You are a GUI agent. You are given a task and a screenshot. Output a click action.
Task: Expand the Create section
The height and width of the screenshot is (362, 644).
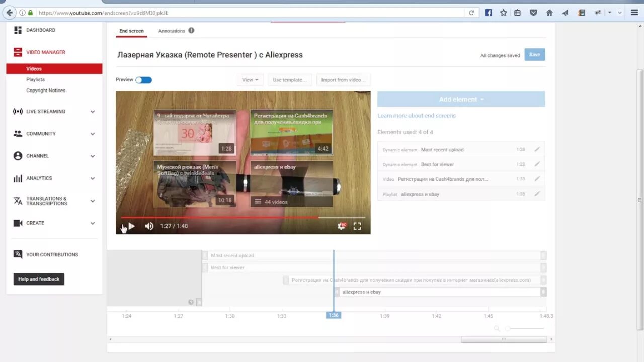(93, 223)
